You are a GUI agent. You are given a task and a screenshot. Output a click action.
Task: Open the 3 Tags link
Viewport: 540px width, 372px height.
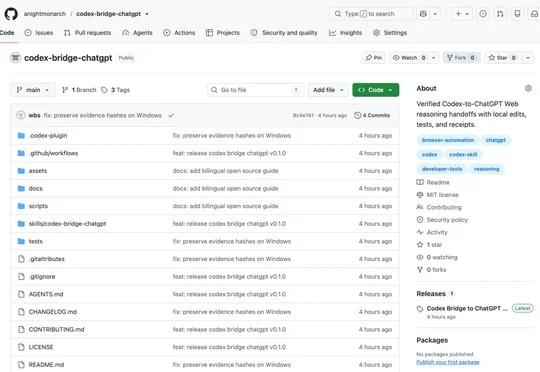click(116, 90)
